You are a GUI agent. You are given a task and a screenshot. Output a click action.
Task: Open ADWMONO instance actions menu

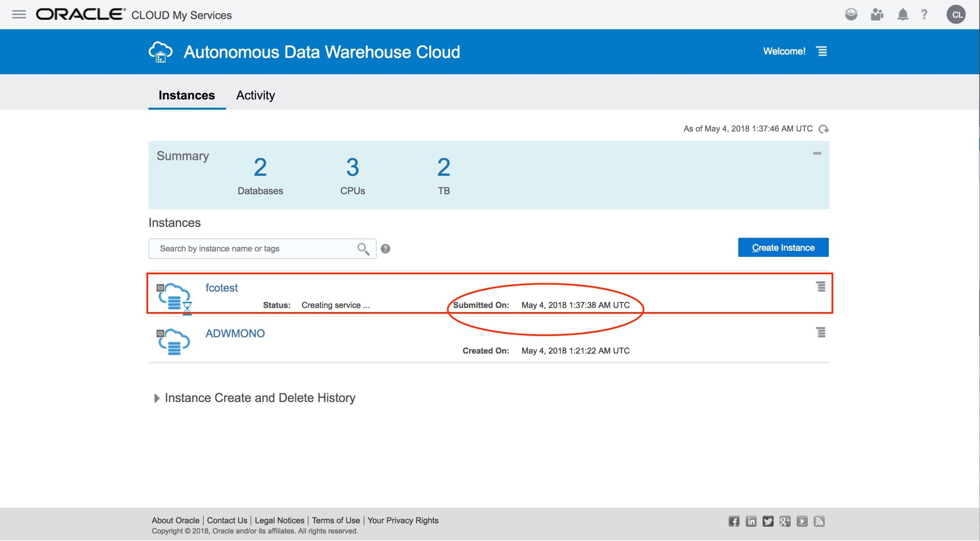[821, 332]
